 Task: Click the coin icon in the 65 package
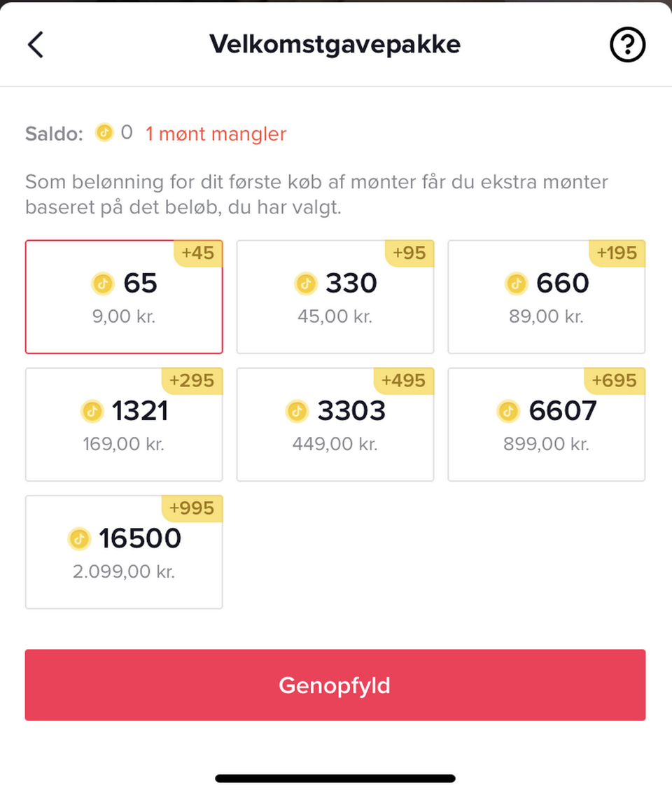coord(103,284)
